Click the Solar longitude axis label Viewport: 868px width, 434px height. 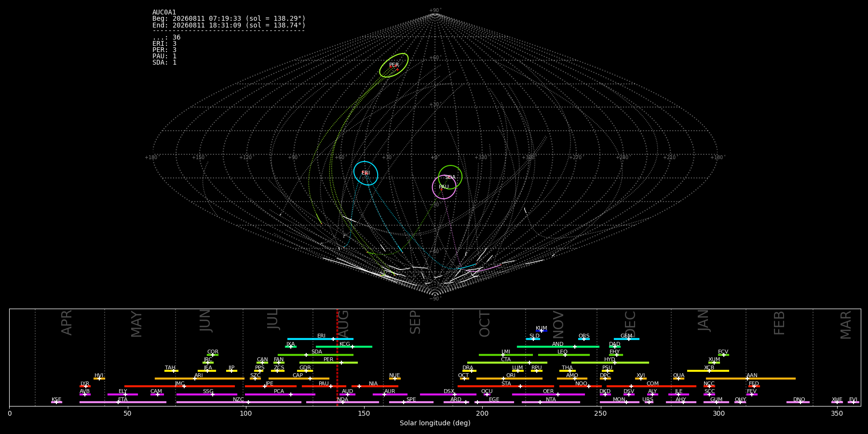tap(435, 423)
